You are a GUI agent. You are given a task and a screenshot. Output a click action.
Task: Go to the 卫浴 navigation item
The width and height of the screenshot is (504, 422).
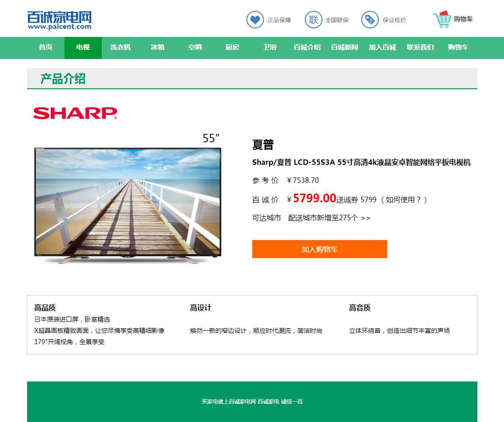click(x=270, y=48)
